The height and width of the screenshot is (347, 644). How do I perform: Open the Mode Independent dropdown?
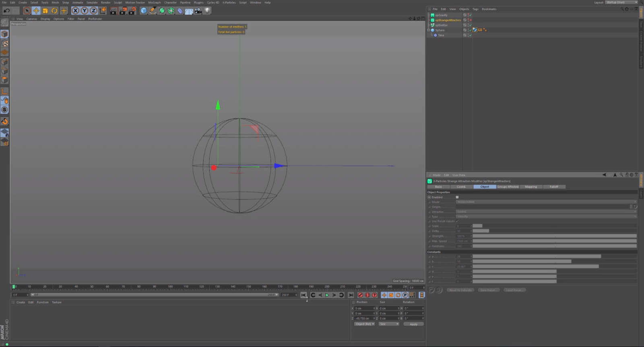pyautogui.click(x=547, y=202)
